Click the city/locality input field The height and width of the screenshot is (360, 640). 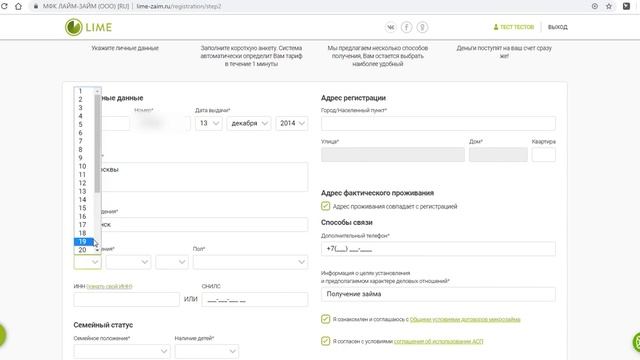tap(438, 123)
